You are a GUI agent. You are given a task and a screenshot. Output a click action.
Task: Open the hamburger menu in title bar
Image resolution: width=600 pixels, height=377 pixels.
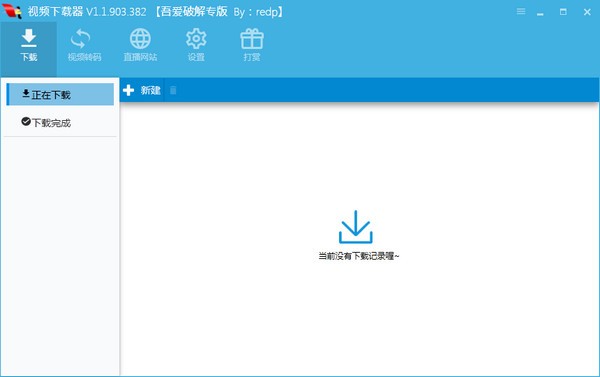pos(521,11)
